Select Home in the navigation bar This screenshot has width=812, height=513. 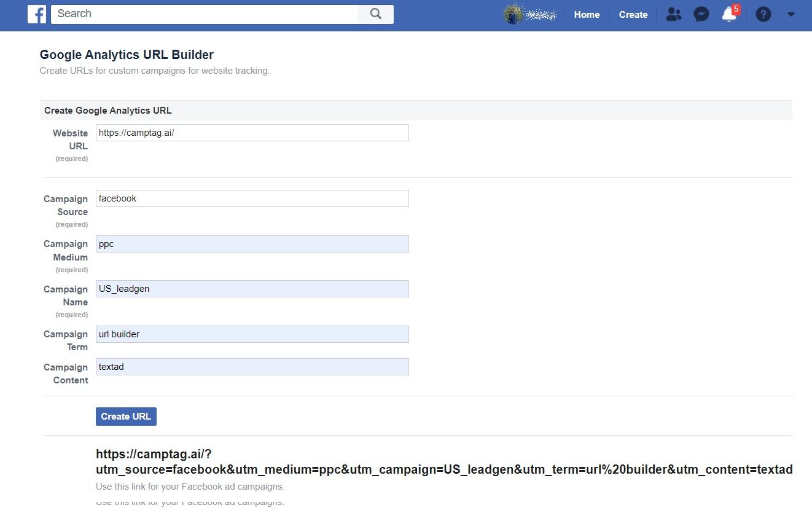tap(587, 14)
